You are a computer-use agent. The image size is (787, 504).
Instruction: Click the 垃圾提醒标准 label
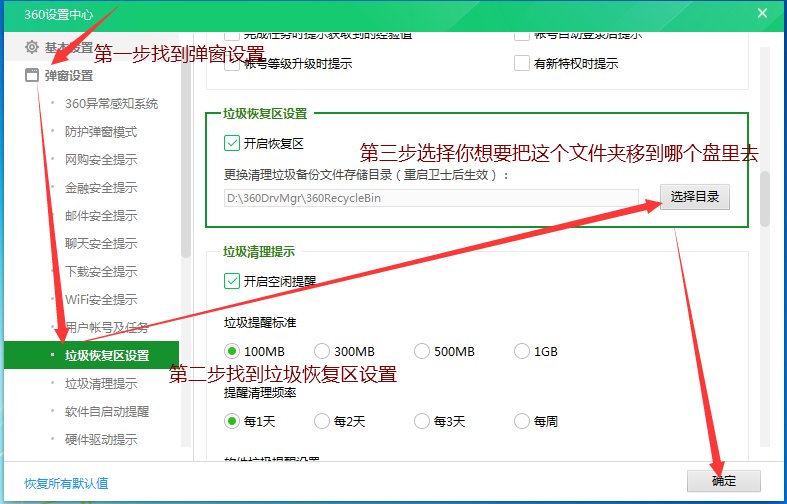(x=260, y=322)
